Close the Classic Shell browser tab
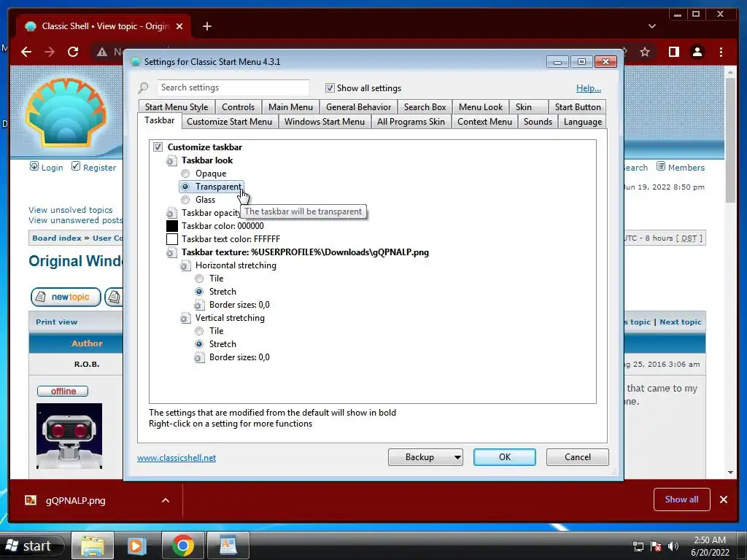This screenshot has height=560, width=747. [179, 26]
